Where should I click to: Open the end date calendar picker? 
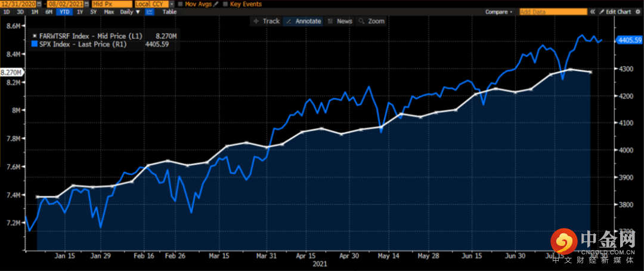tap(85, 4)
